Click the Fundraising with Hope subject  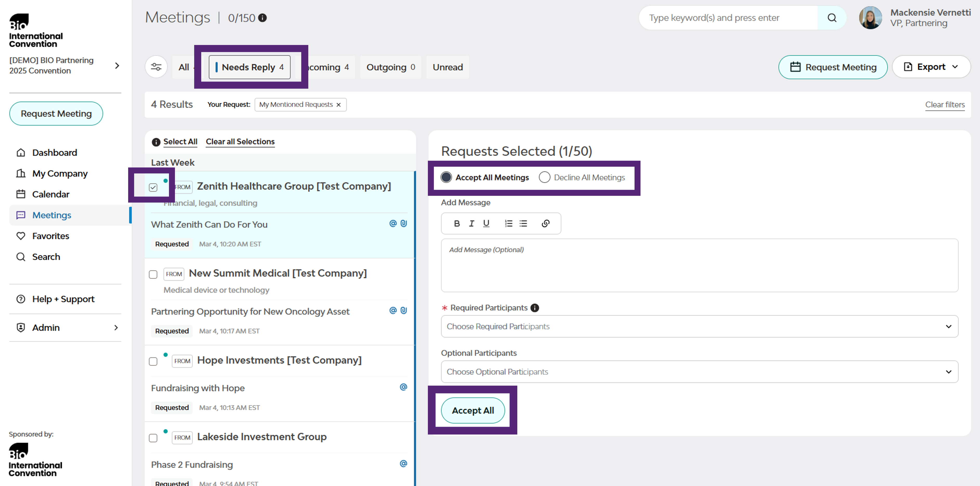[198, 388]
